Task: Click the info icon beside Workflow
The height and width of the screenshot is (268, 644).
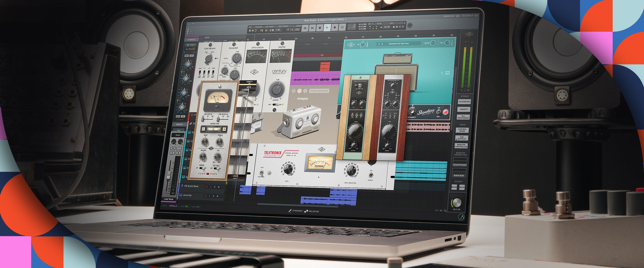Action: [x=410, y=25]
